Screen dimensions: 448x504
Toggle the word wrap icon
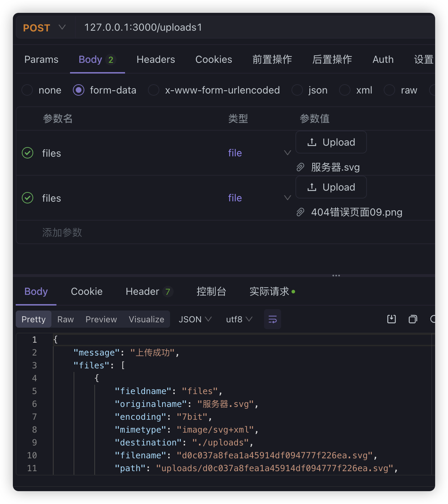pyautogui.click(x=272, y=319)
